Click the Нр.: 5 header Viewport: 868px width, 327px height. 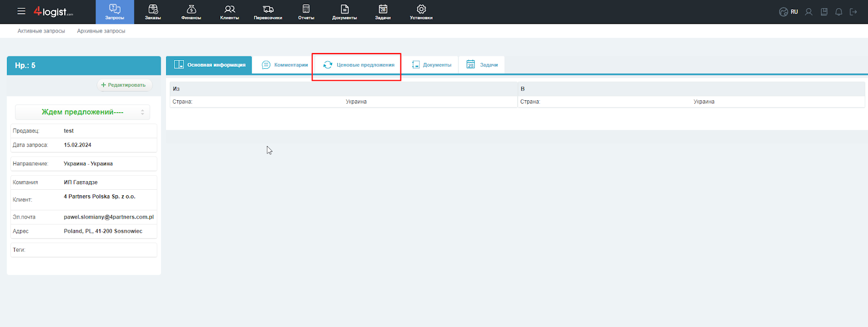84,65
